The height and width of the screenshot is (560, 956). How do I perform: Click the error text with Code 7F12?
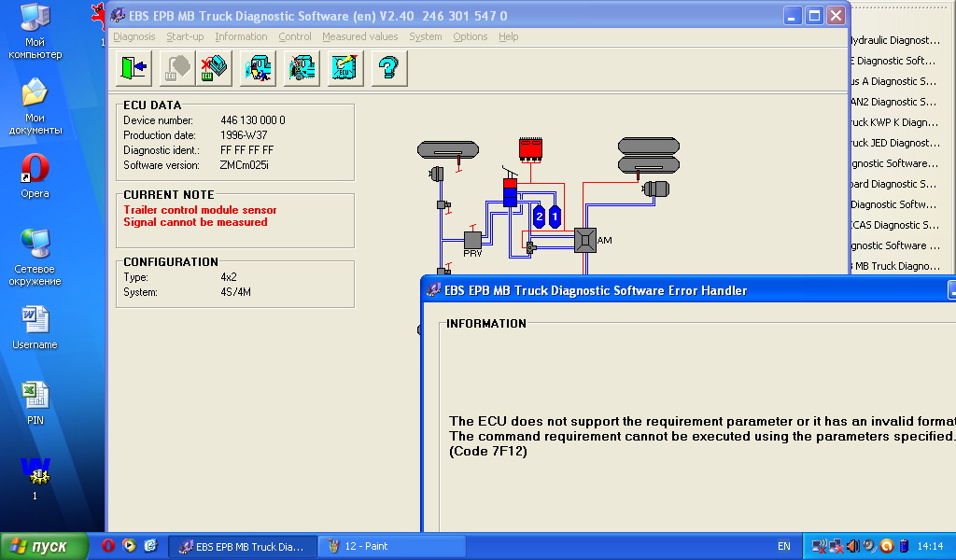click(x=702, y=436)
